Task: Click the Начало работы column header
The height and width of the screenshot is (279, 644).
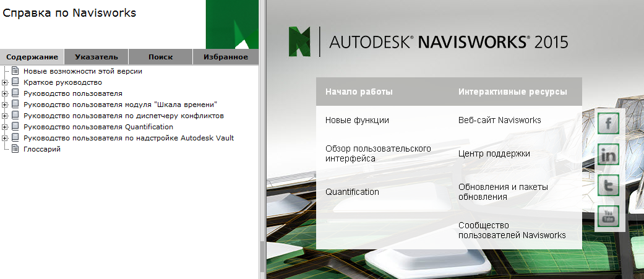Action: pos(359,92)
